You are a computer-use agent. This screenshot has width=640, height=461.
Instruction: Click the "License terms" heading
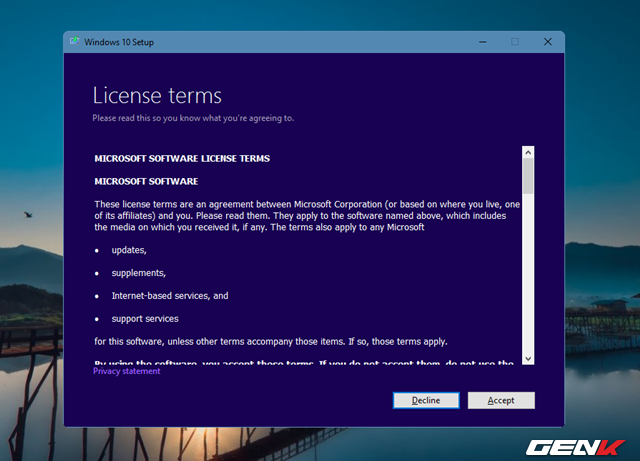point(157,96)
